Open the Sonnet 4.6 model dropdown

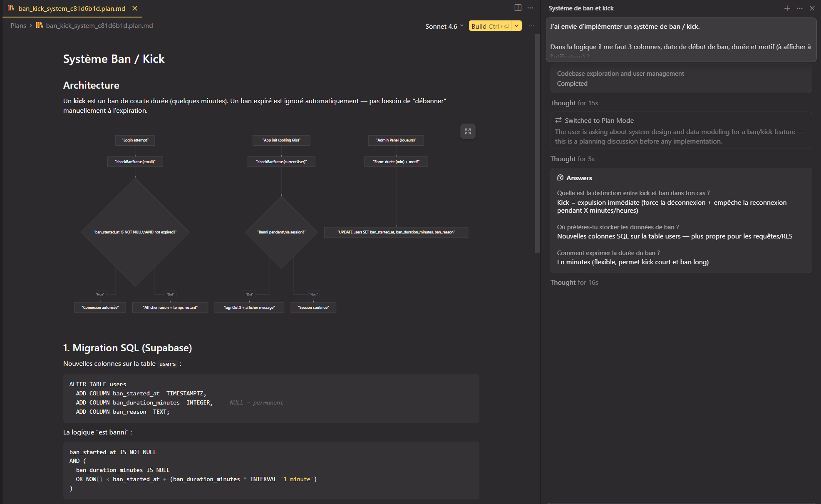[x=444, y=26]
